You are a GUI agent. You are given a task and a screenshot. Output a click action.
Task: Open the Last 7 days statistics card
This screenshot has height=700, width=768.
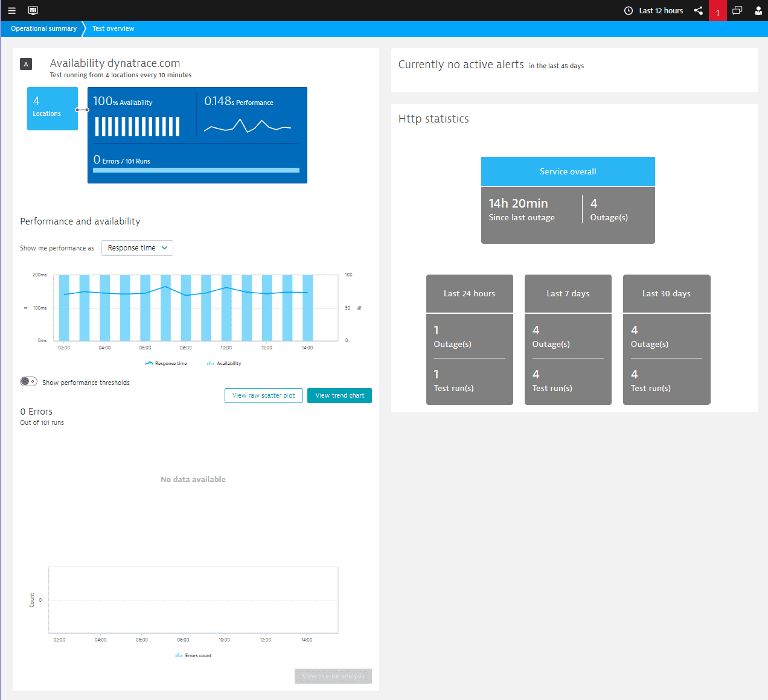coord(568,340)
